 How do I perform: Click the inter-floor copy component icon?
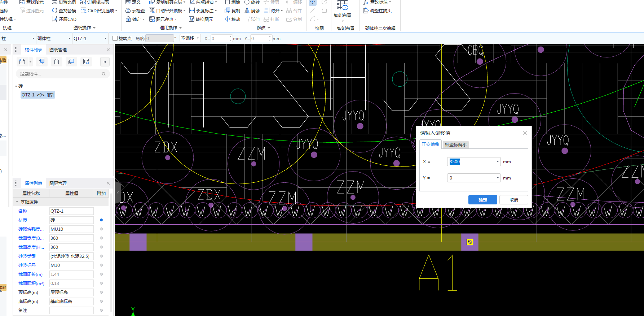71,62
